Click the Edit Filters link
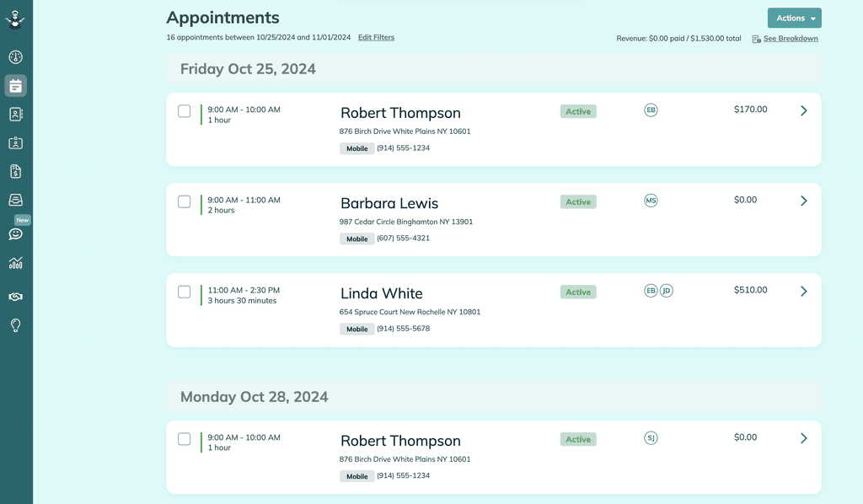 376,37
